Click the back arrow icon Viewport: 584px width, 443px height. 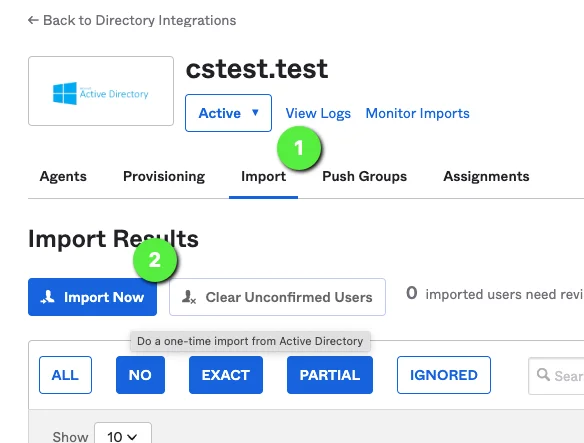point(33,20)
